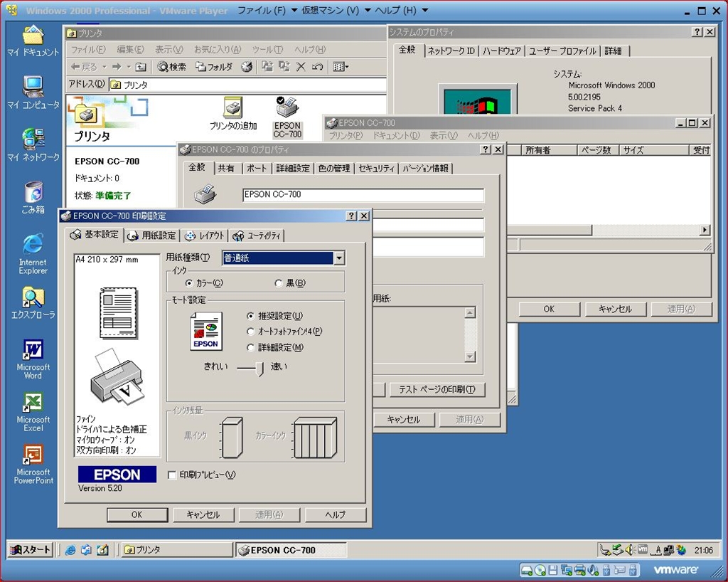Open the プリンタの追加 add printer icon

coord(232,109)
